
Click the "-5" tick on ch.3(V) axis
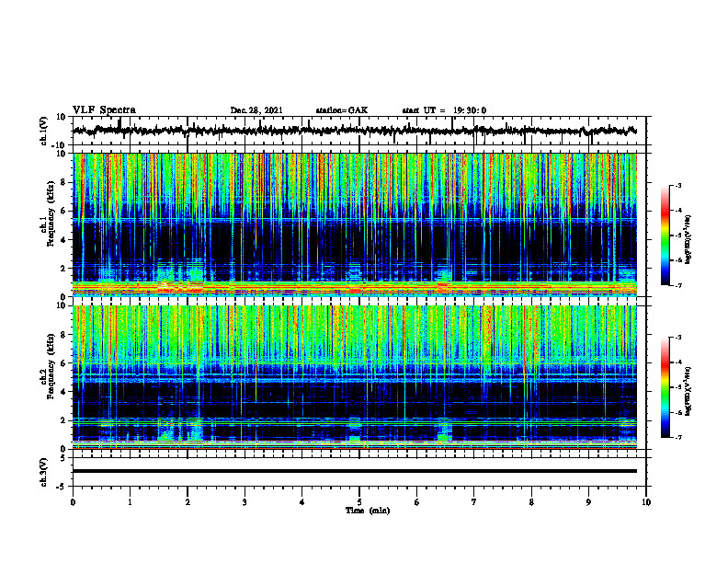click(x=63, y=487)
